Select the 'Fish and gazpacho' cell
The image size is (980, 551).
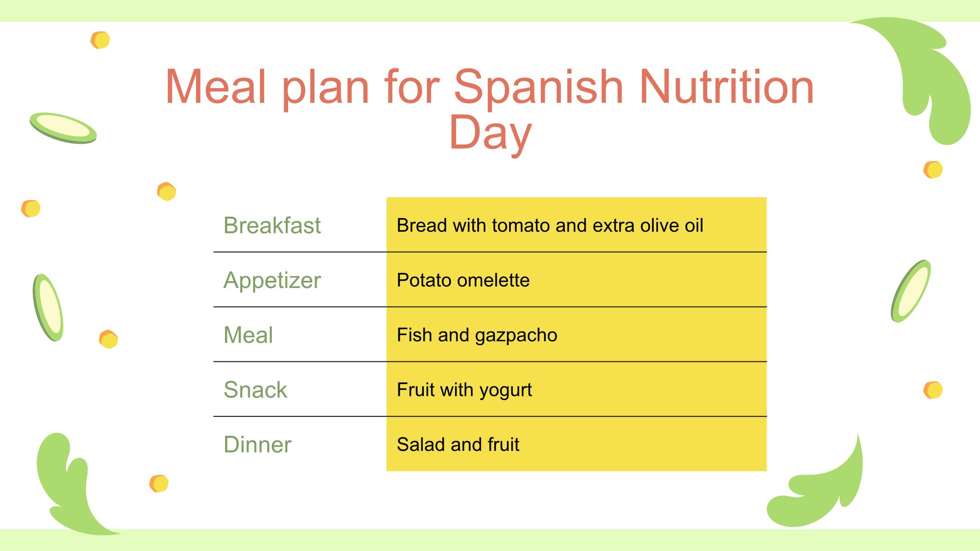pyautogui.click(x=576, y=335)
